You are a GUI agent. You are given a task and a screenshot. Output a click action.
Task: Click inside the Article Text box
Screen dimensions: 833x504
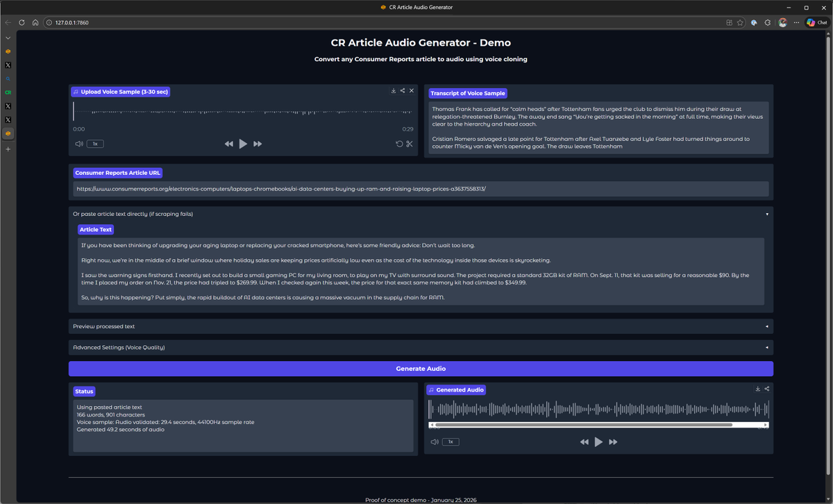(x=421, y=271)
